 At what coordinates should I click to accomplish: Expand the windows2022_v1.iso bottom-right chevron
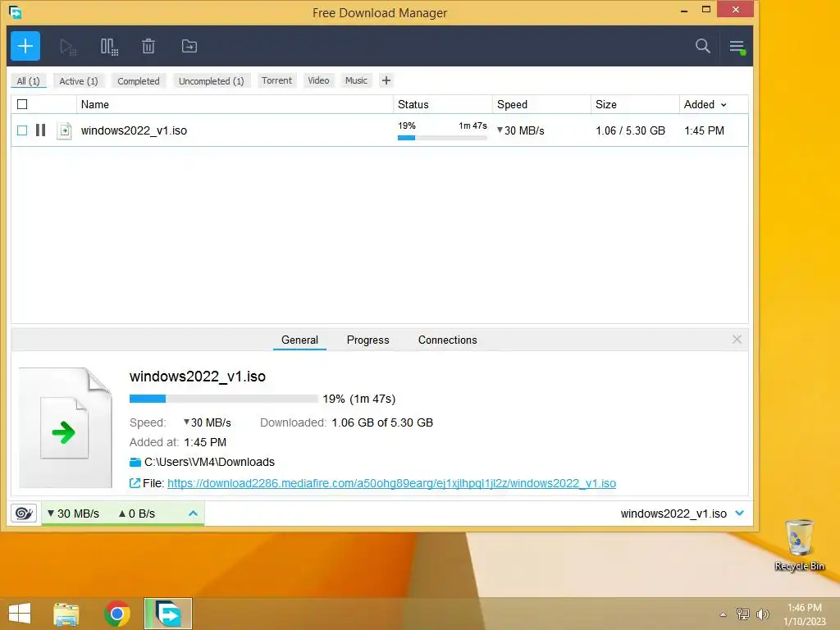click(x=740, y=514)
